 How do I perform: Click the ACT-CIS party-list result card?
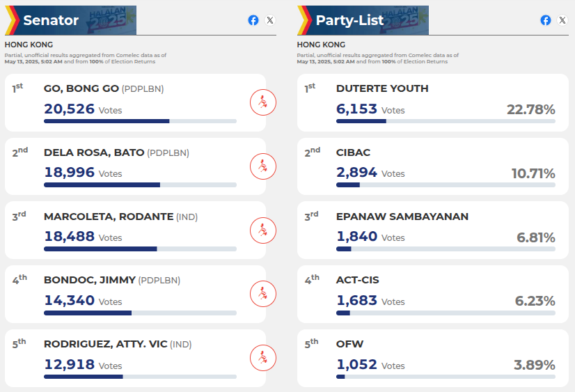pyautogui.click(x=433, y=294)
